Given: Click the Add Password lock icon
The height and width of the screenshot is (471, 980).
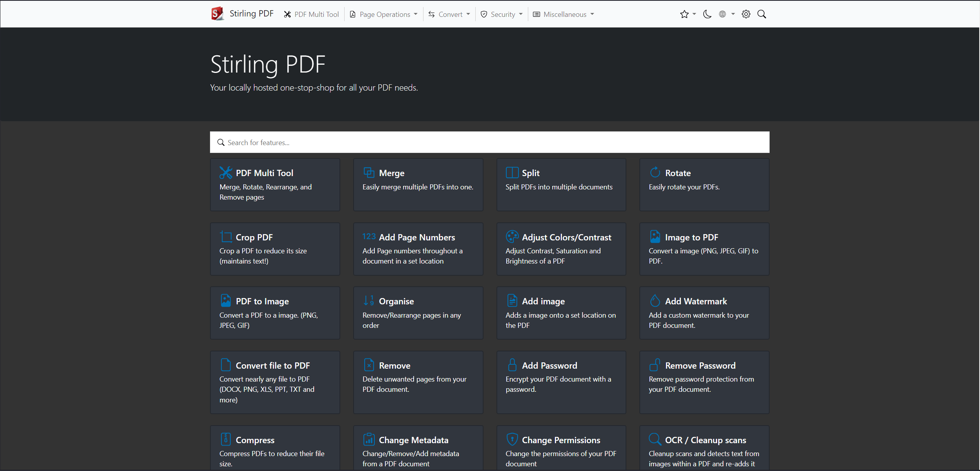Looking at the screenshot, I should (512, 365).
